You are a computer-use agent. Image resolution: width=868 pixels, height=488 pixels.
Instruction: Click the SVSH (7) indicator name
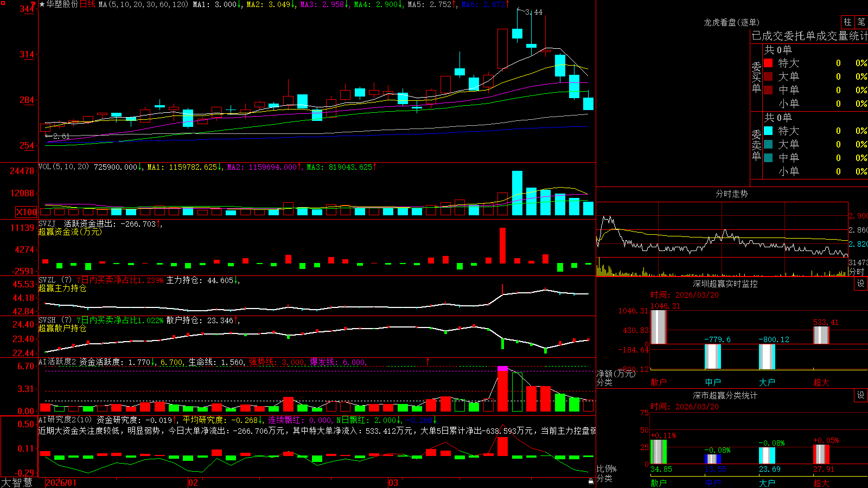55,320
